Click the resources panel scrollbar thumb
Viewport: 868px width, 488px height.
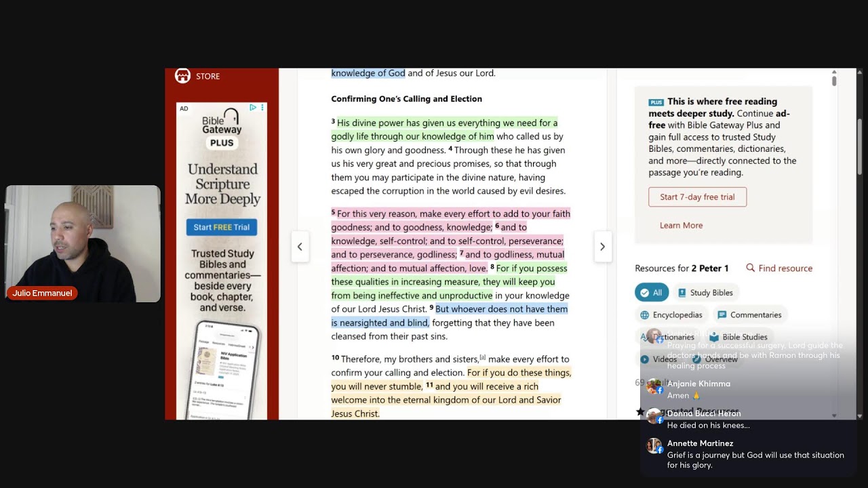pyautogui.click(x=834, y=81)
